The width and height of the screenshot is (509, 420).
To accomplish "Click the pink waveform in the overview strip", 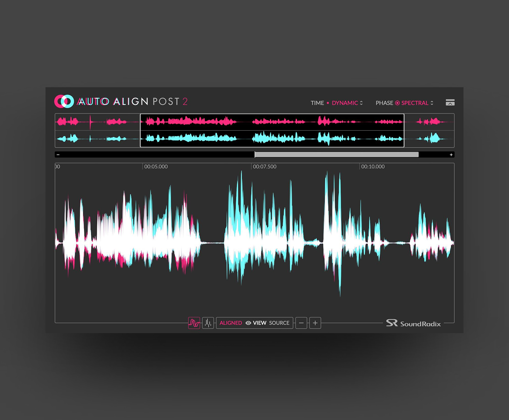I will tap(191, 121).
